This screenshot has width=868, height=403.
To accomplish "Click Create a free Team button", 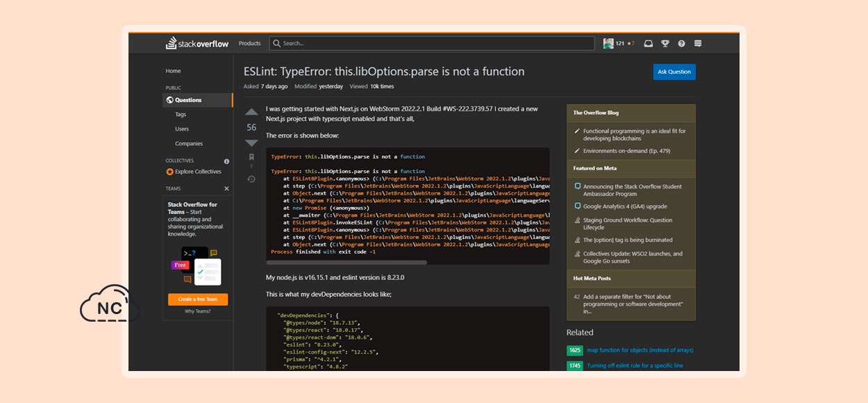I will [198, 299].
